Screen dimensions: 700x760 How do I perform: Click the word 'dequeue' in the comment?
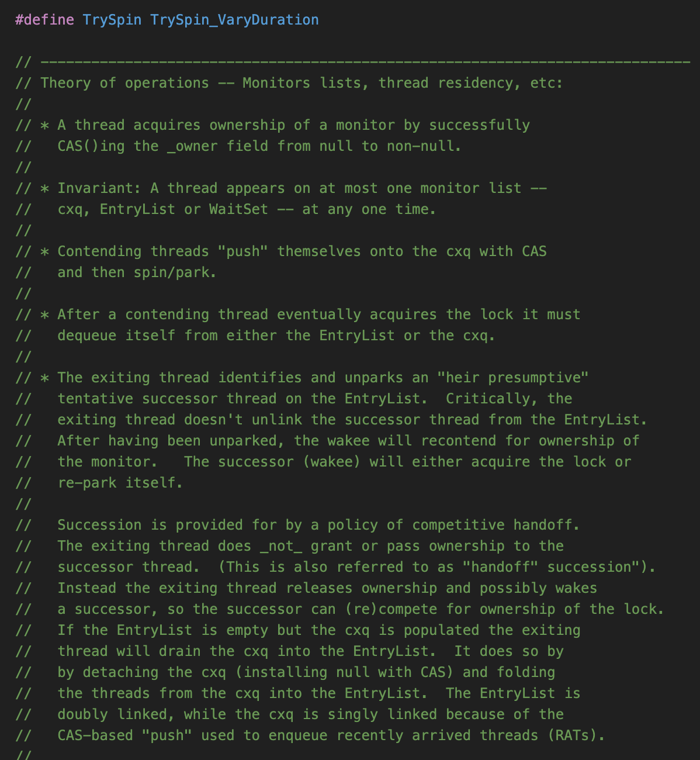point(86,336)
